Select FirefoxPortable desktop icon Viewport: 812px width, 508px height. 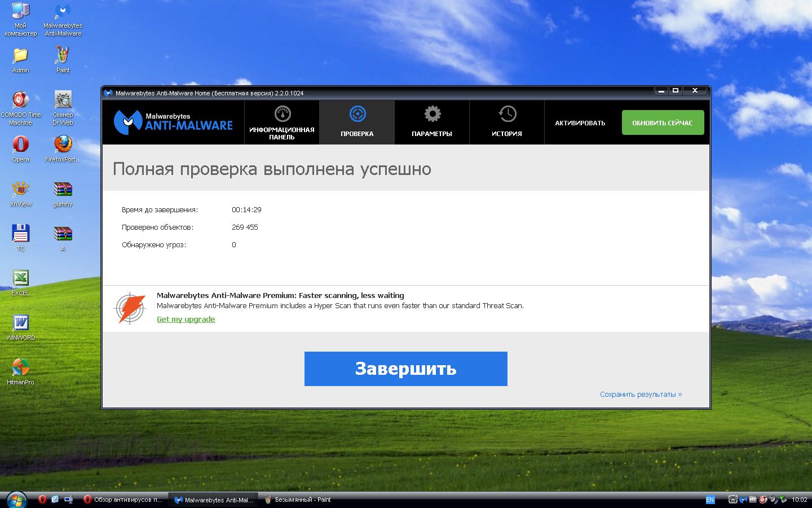(x=63, y=149)
